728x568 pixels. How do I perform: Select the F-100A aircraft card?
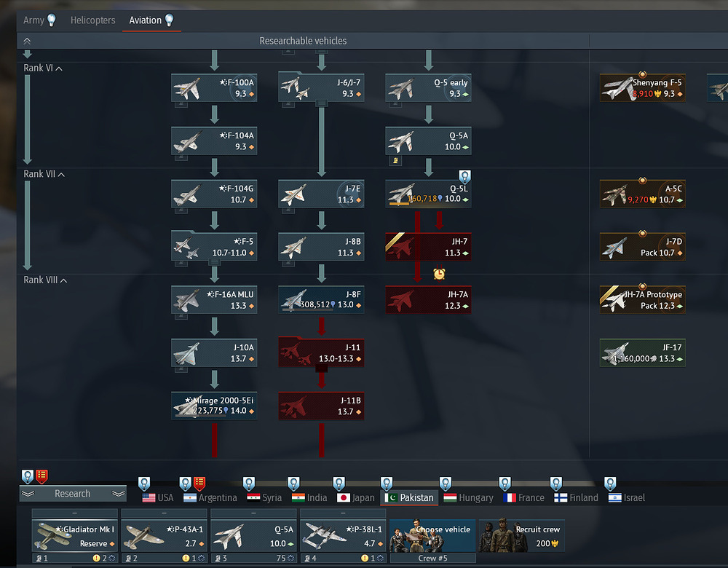tap(214, 88)
